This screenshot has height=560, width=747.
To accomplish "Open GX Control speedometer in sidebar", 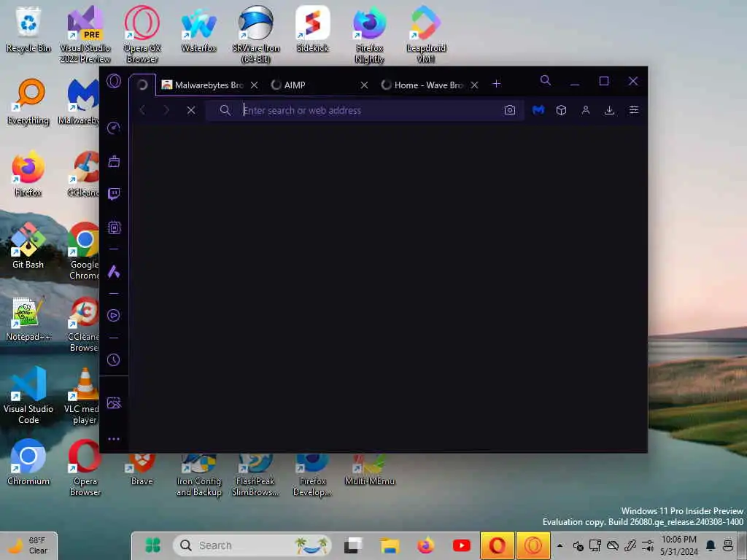I will [x=114, y=128].
